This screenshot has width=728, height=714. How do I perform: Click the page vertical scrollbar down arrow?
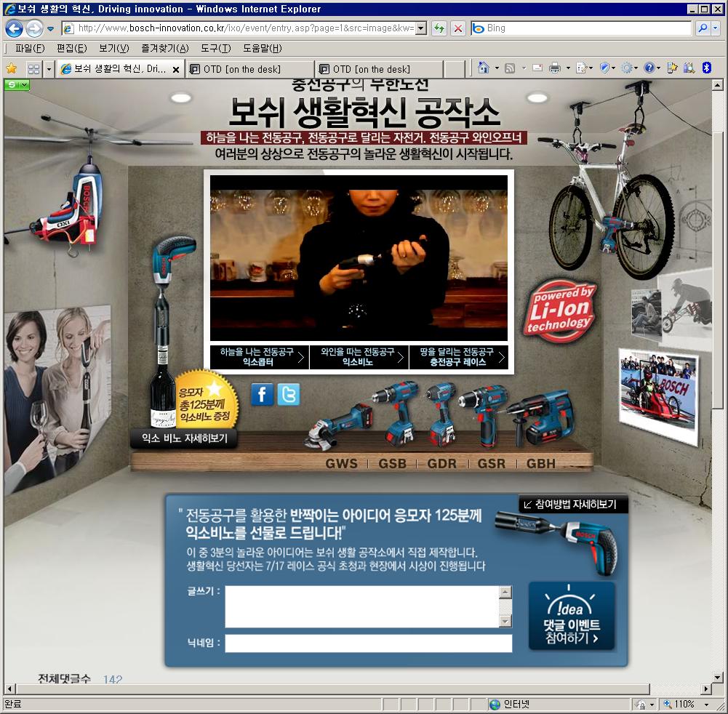click(717, 678)
